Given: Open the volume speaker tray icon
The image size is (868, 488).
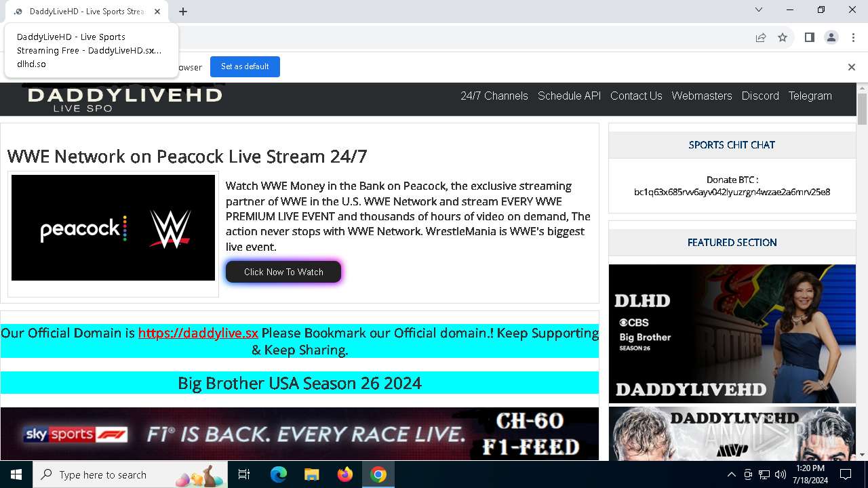Looking at the screenshot, I should point(781,474).
